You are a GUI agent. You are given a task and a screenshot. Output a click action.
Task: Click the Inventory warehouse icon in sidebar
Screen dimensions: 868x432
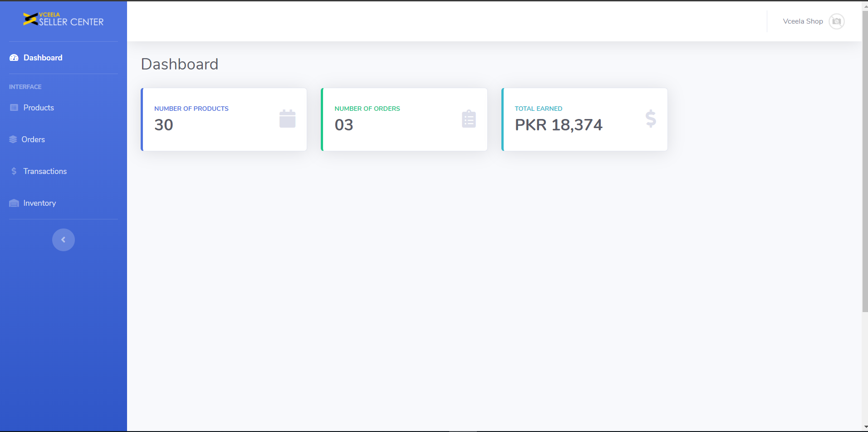click(x=14, y=203)
